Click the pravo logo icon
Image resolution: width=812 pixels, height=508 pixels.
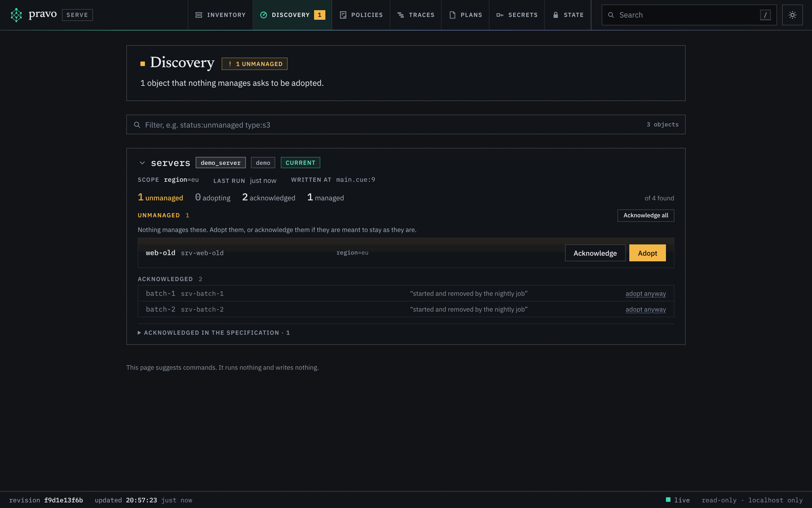point(16,15)
